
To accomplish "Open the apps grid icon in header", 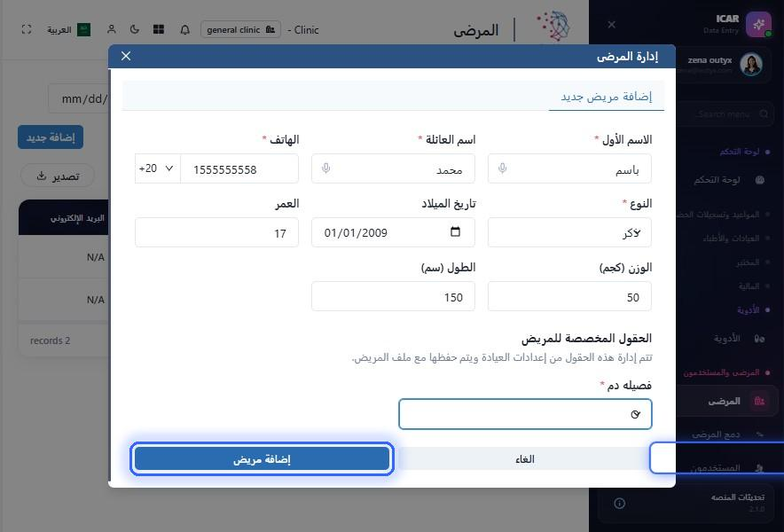I will point(159,29).
